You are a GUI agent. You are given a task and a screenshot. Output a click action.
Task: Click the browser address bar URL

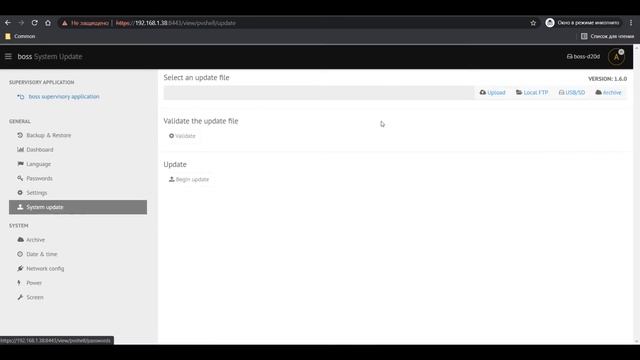click(x=176, y=23)
